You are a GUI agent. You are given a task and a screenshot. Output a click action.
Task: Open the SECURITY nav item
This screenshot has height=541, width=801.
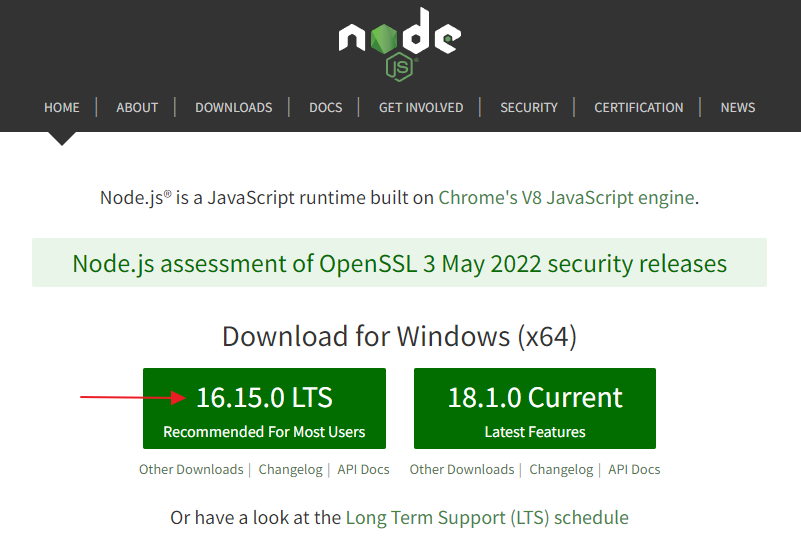coord(529,107)
